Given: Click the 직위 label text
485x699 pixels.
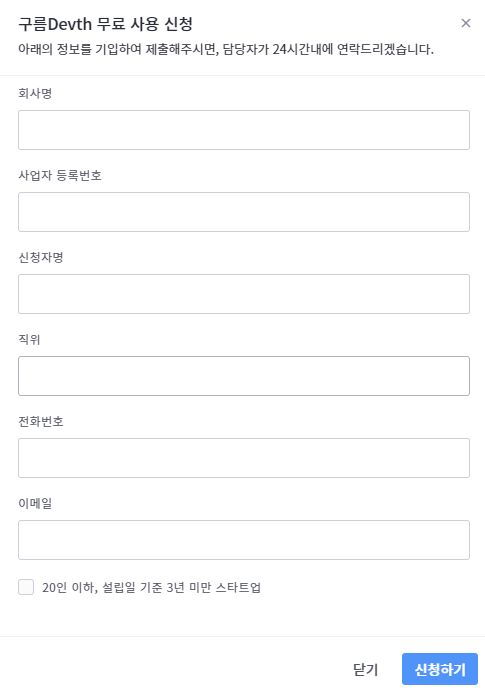Looking at the screenshot, I should pyautogui.click(x=29, y=339).
